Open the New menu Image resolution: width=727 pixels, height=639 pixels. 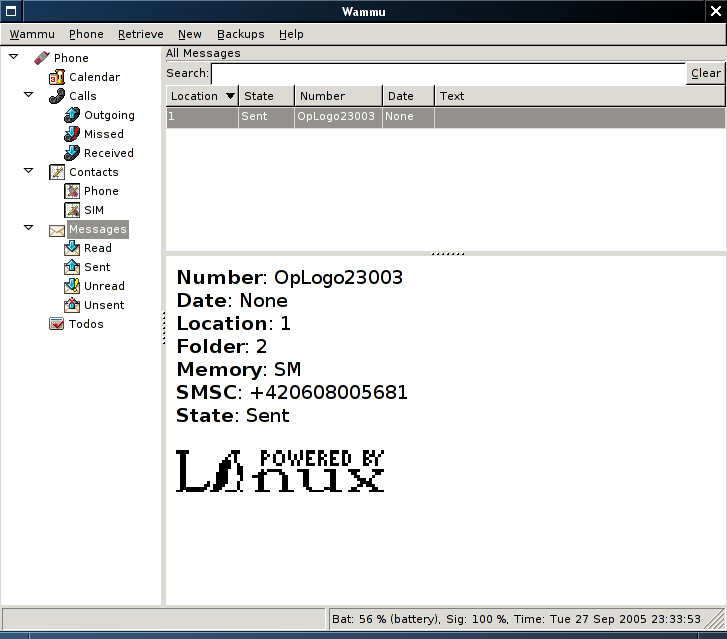pos(190,34)
